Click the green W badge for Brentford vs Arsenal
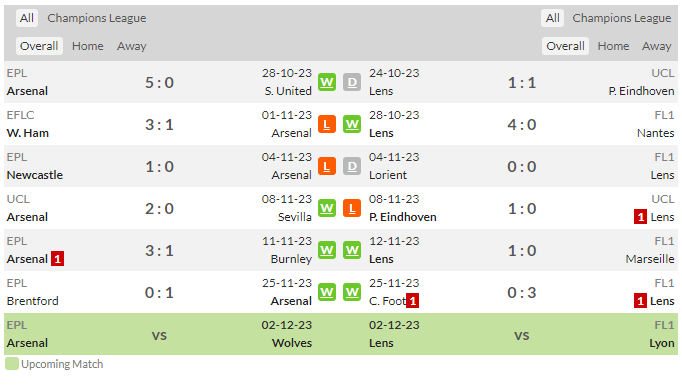 point(327,292)
